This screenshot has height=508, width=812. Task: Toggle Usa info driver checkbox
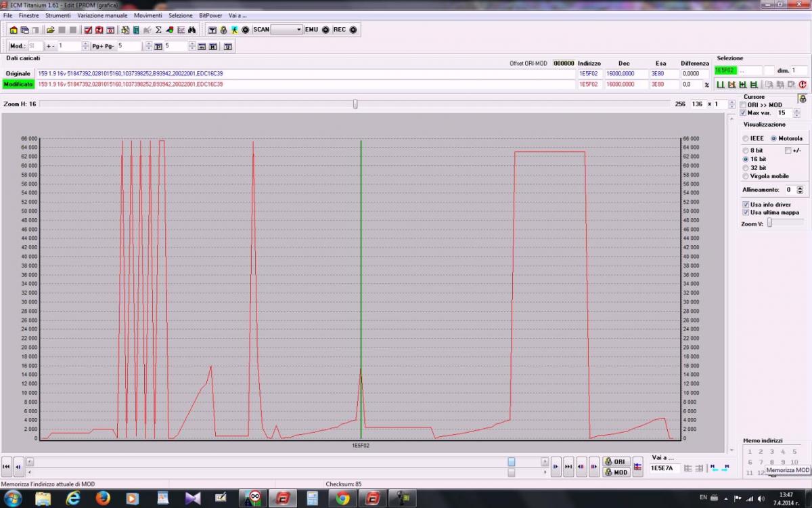click(x=746, y=204)
